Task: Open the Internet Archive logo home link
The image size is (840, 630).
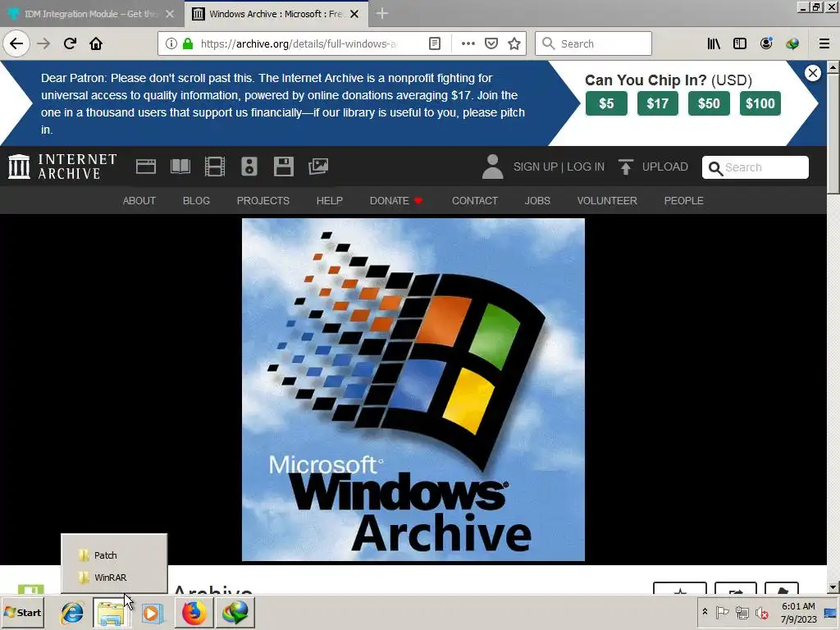Action: pos(62,167)
